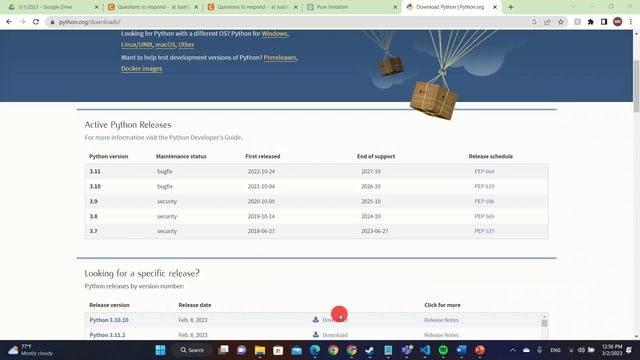Open the Chrome profile avatar
The image size is (640, 360).
pyautogui.click(x=618, y=22)
